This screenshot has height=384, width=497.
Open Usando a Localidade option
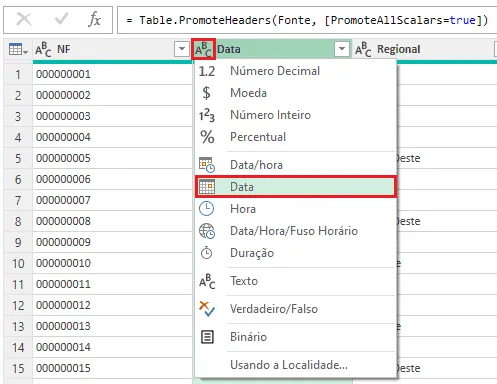click(296, 365)
